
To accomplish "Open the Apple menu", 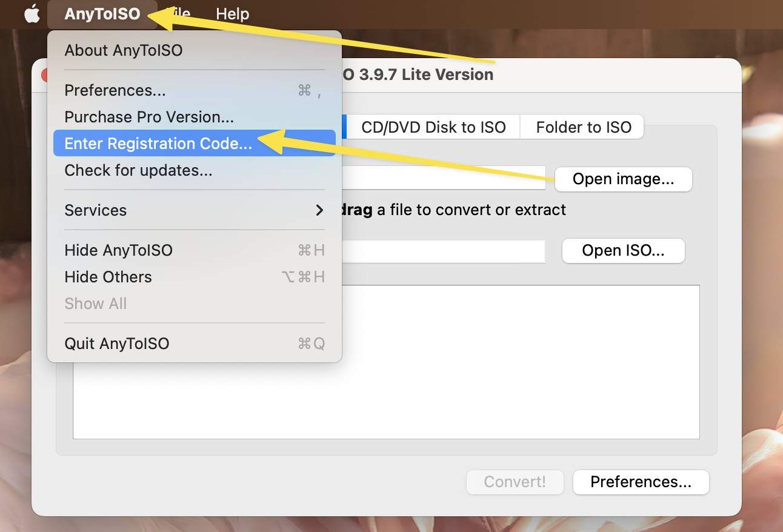I will tap(31, 13).
